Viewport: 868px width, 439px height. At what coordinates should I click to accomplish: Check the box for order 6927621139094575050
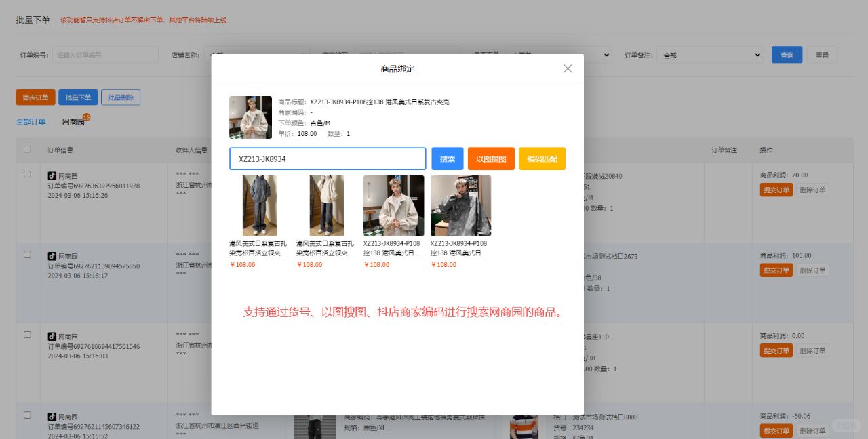pos(27,254)
